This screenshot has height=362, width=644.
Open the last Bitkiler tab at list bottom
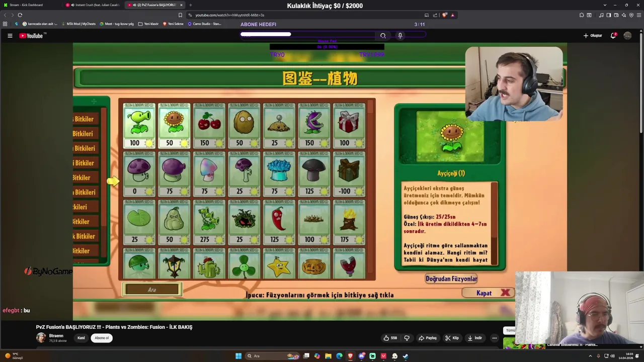86,251
